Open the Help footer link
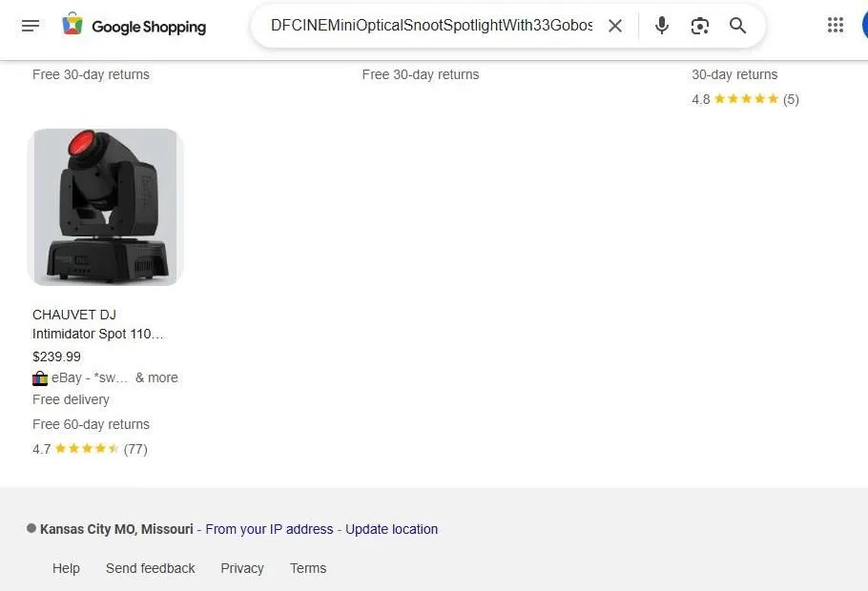The height and width of the screenshot is (591, 868). point(66,568)
